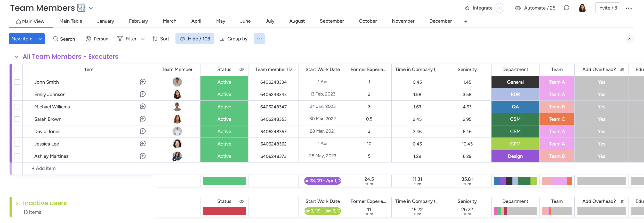
Task: Open the three-dot board options menu
Action: click(629, 8)
